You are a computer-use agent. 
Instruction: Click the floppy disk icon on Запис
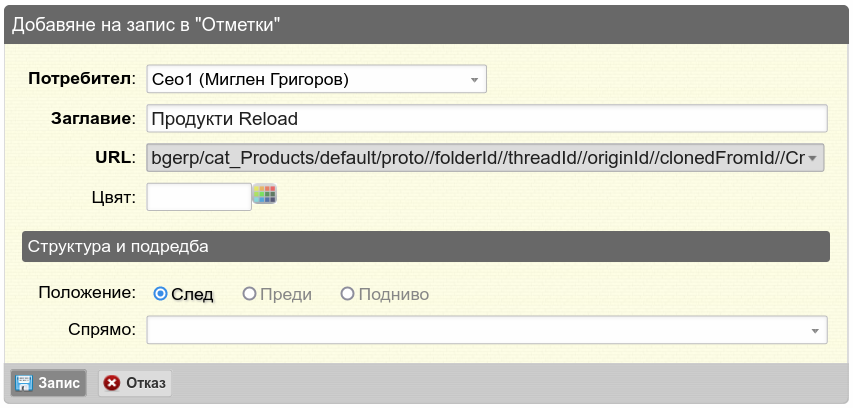(x=23, y=383)
